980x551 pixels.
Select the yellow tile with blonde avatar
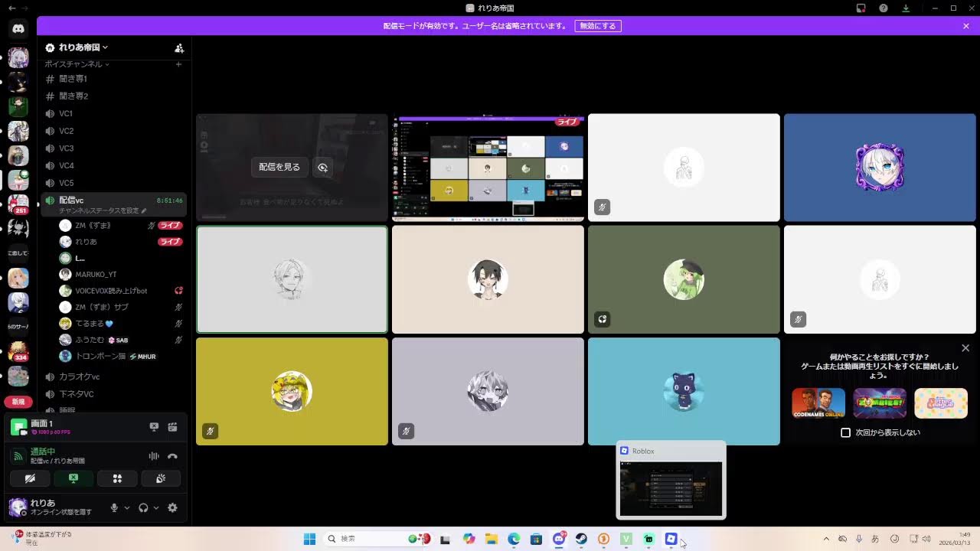(x=292, y=391)
